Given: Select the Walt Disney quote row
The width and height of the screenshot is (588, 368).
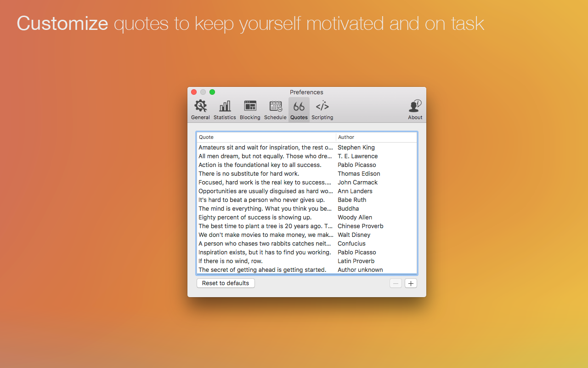Looking at the screenshot, I should (x=306, y=235).
